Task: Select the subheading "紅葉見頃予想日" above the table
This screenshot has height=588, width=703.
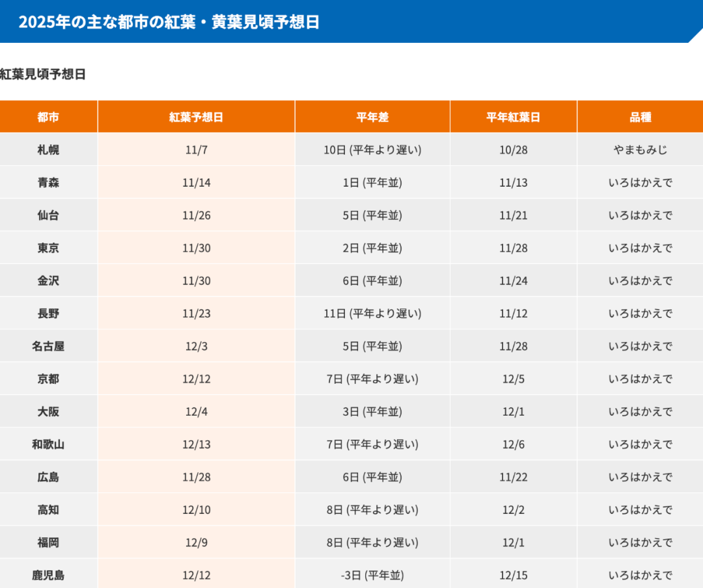Action: coord(42,74)
